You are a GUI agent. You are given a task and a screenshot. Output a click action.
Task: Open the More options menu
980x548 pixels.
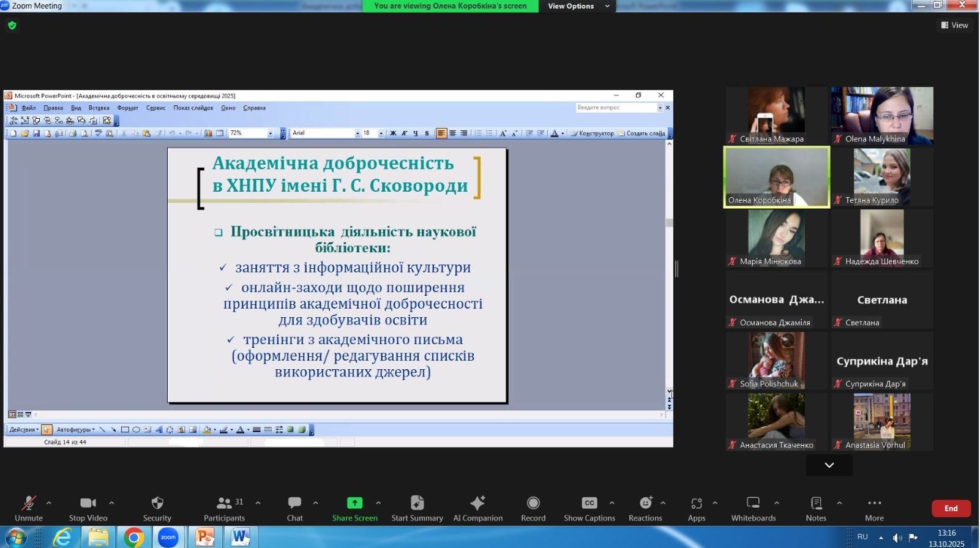[874, 508]
